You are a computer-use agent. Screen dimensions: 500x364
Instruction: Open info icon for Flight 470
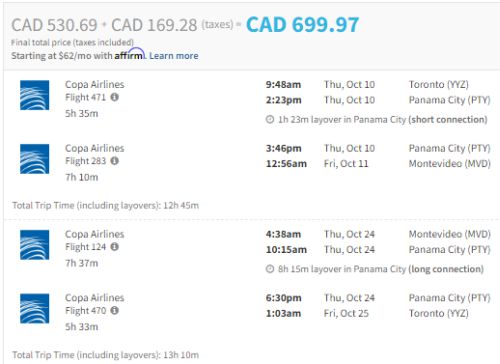(x=114, y=311)
